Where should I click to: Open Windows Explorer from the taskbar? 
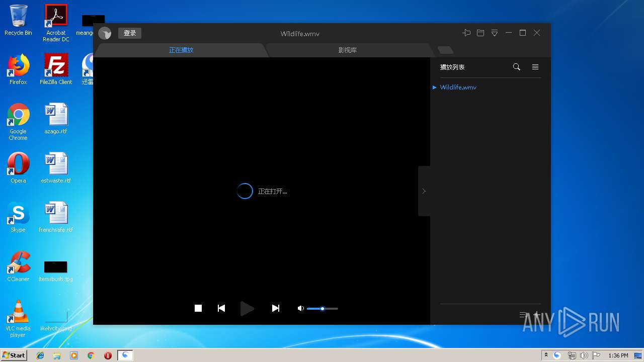tap(57, 355)
